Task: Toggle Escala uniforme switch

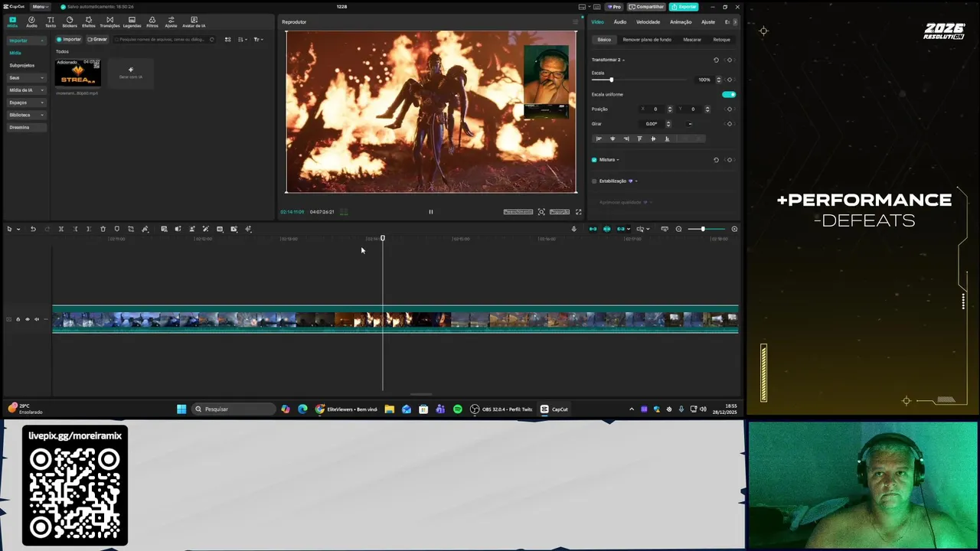Action: [729, 94]
